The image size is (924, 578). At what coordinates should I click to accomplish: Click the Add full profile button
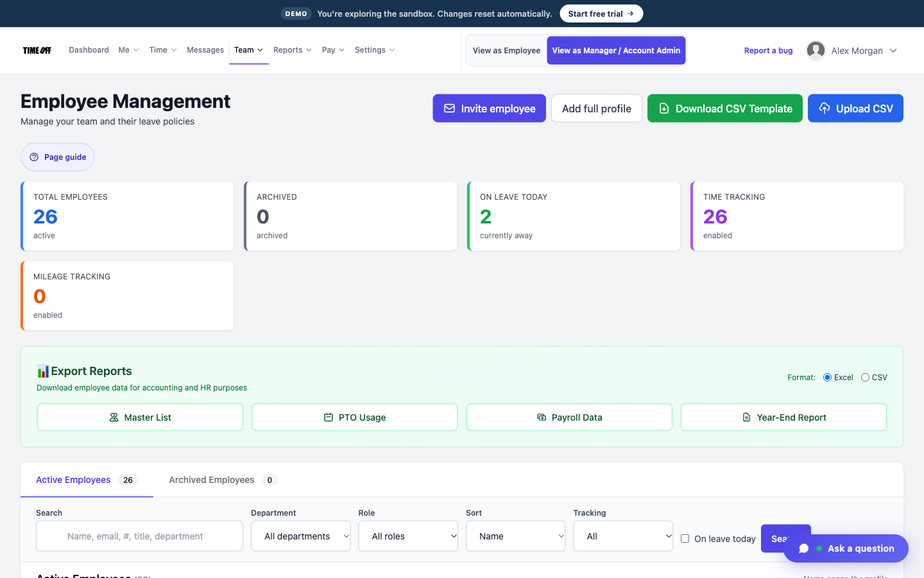point(597,109)
